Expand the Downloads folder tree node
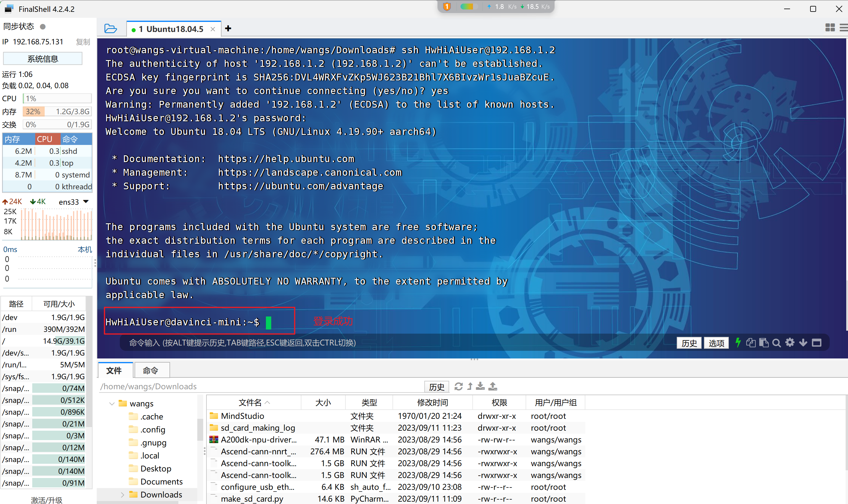The image size is (848, 504). point(122,495)
